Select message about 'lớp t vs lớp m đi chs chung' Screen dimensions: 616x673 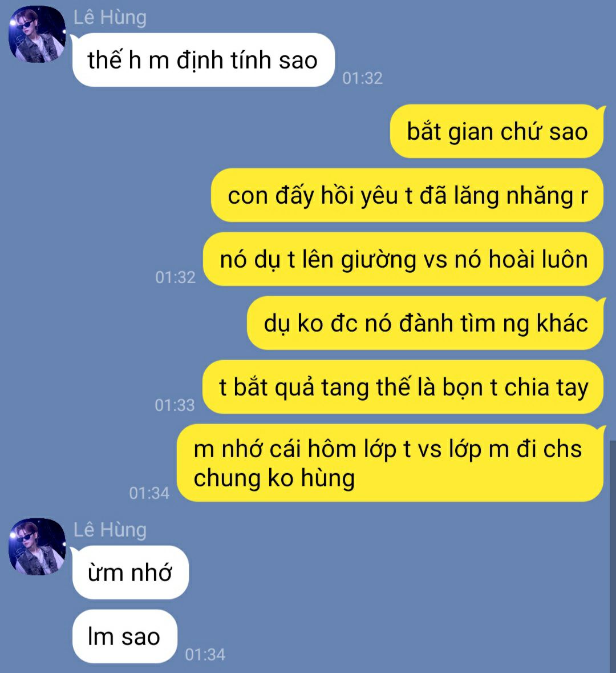click(x=391, y=463)
